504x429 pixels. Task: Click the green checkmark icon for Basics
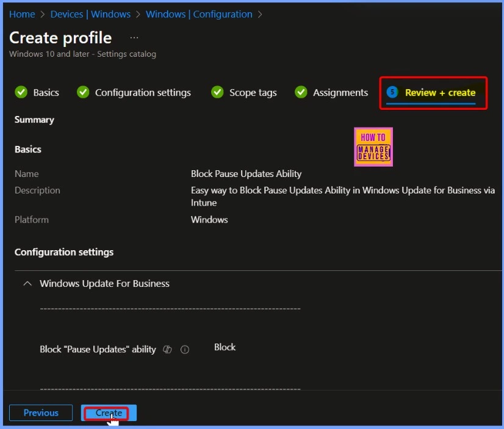(x=21, y=92)
